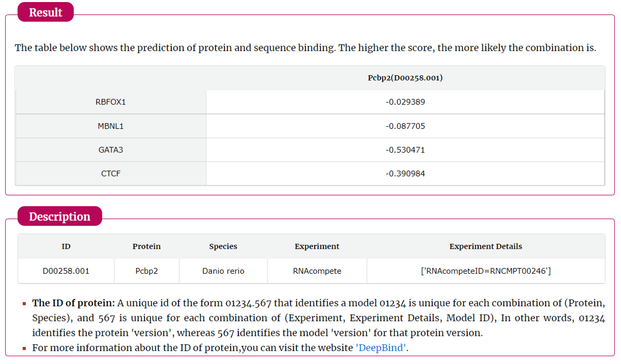Viewport: 621px width, 364px height.
Task: Click the CTCF score -0.390984
Action: [405, 174]
